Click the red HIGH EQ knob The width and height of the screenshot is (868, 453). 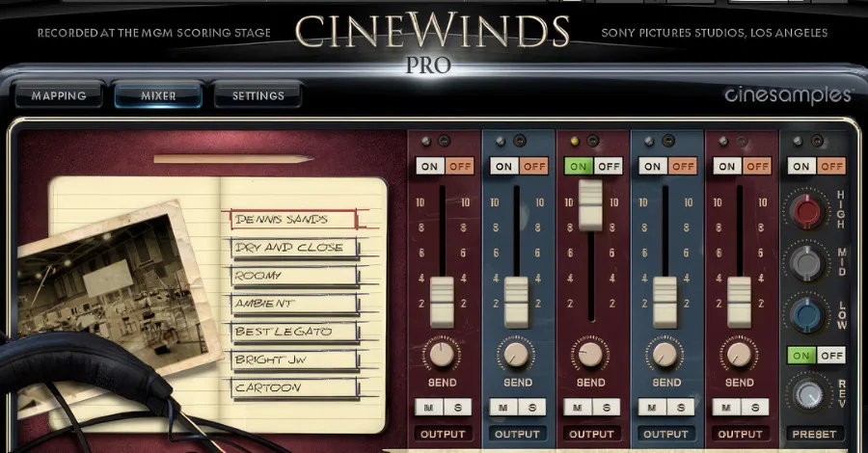tap(806, 211)
